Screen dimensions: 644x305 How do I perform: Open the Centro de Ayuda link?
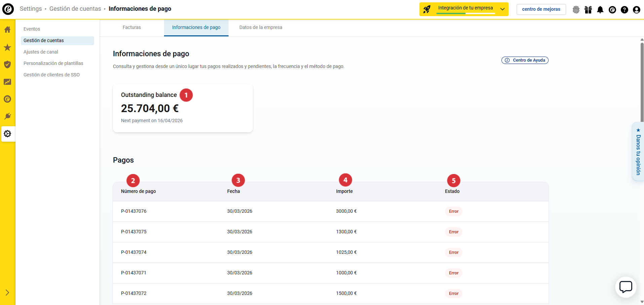525,60
